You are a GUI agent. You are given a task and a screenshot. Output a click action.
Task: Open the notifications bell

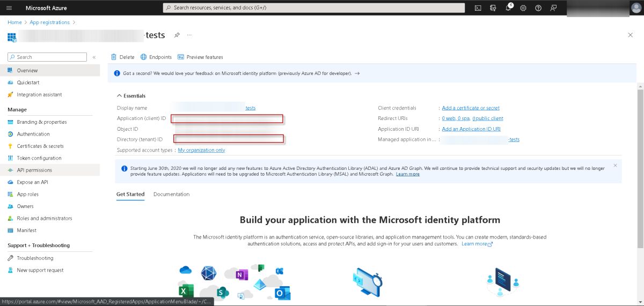coord(508,8)
